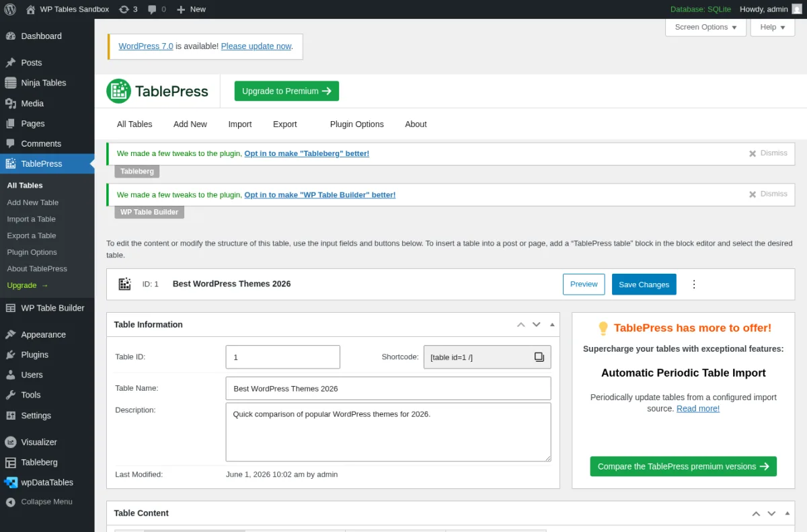This screenshot has width=807, height=532.
Task: Switch to the Plugin Options tab
Action: [x=357, y=124]
